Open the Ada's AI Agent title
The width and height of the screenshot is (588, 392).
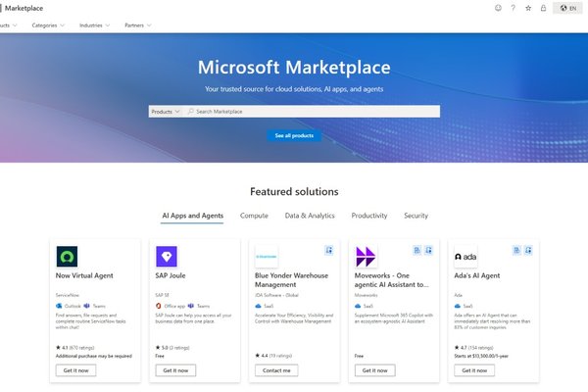[476, 275]
